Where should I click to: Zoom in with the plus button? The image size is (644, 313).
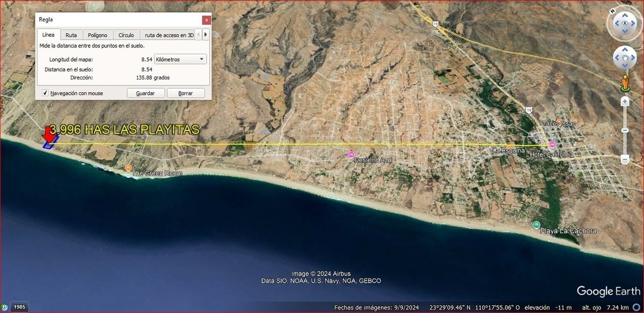click(625, 101)
